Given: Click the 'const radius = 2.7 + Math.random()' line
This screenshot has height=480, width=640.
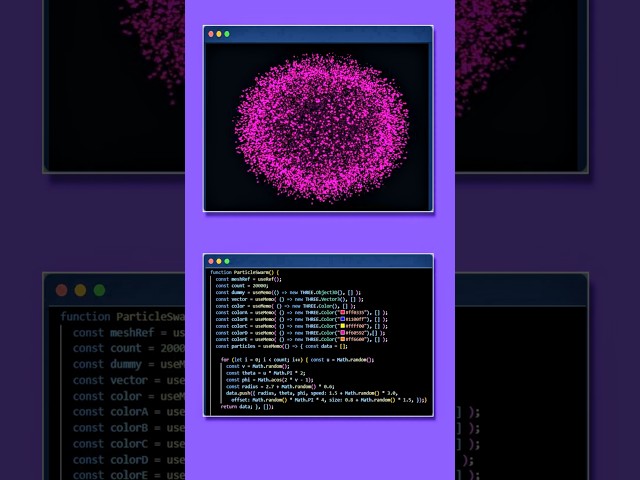Looking at the screenshot, I should tap(280, 387).
